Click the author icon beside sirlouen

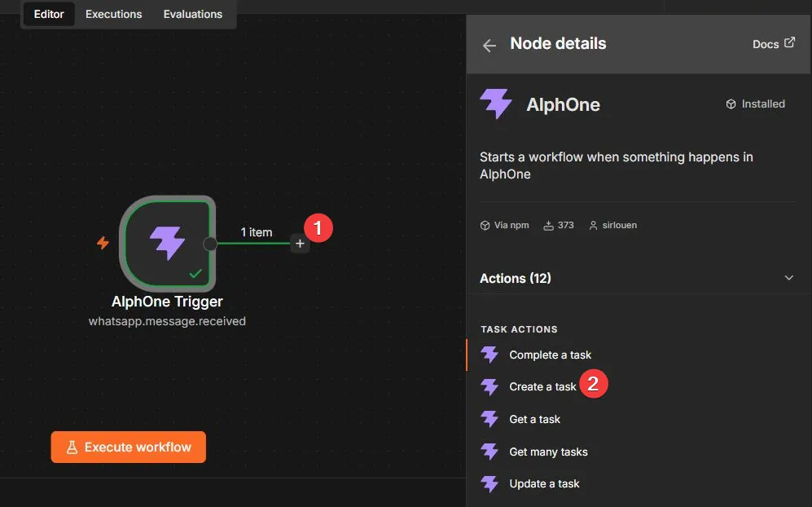tap(594, 226)
